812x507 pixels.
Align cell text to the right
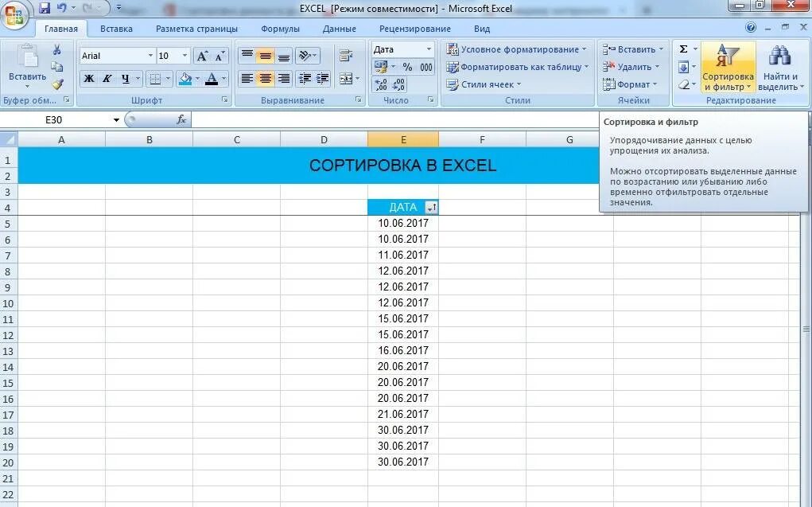(x=283, y=79)
